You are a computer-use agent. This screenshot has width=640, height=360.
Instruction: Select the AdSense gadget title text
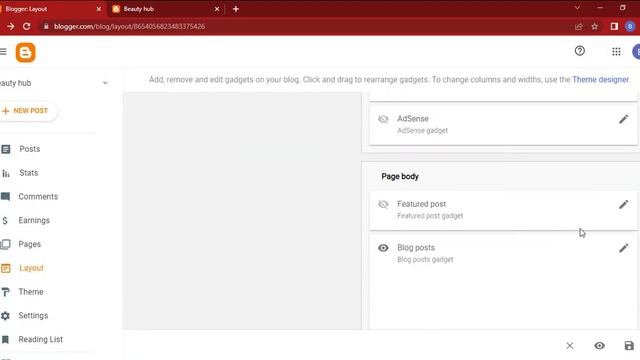point(413,119)
